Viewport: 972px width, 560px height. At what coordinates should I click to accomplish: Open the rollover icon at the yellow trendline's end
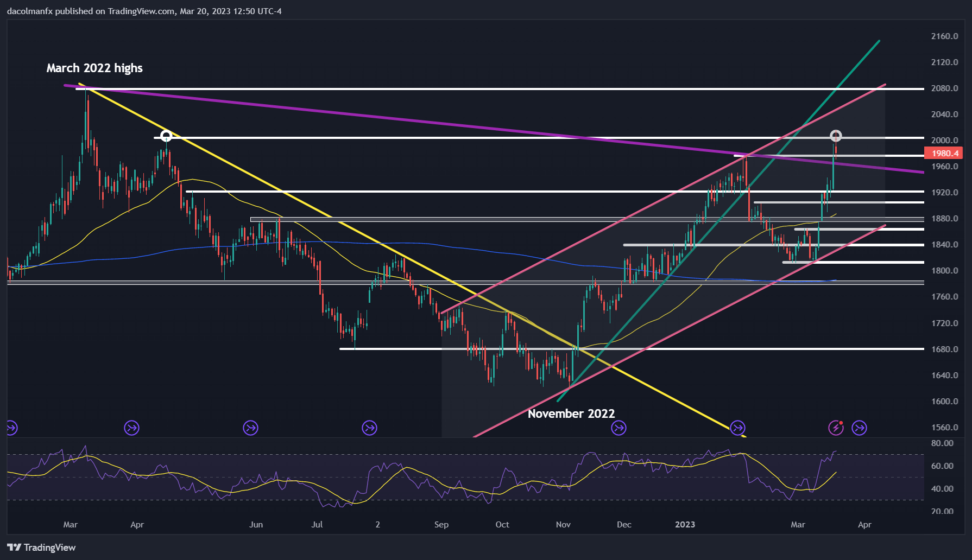[x=737, y=428]
